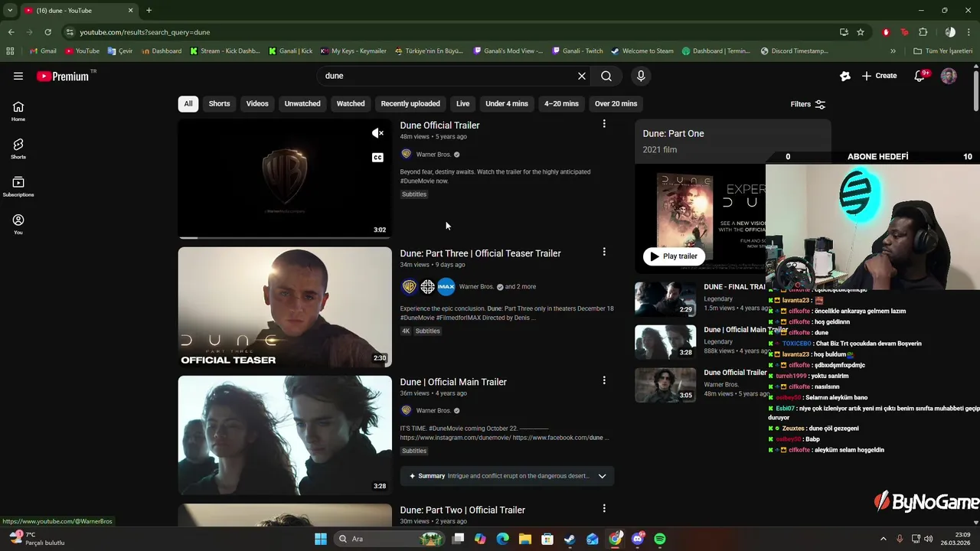Screen dimensions: 980x551
Task: Select the Unwatched filter chip
Action: 302,103
